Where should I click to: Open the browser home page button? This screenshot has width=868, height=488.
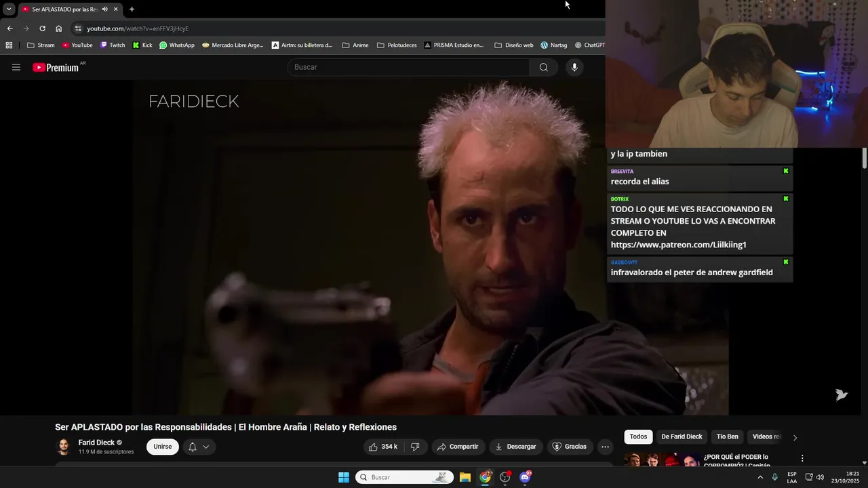(58, 28)
